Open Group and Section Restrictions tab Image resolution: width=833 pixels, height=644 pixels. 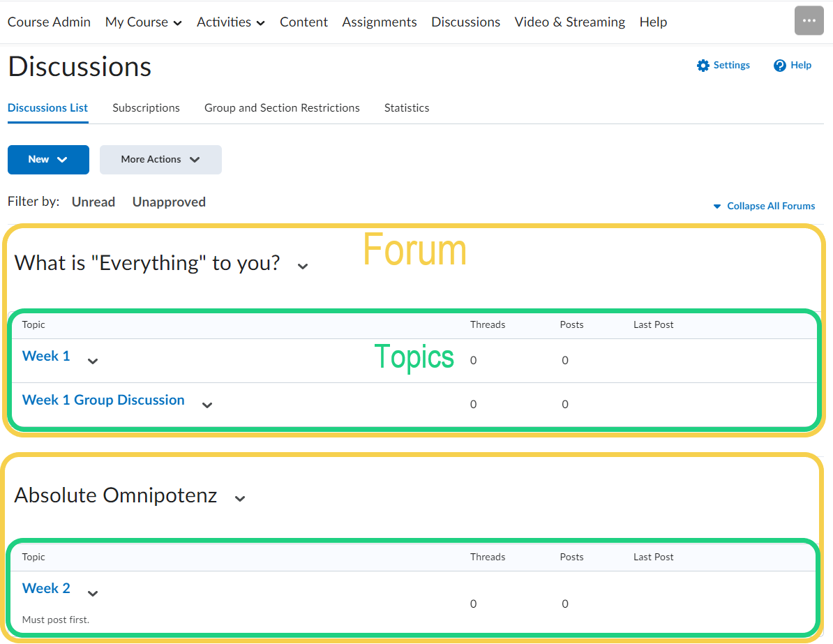click(282, 108)
